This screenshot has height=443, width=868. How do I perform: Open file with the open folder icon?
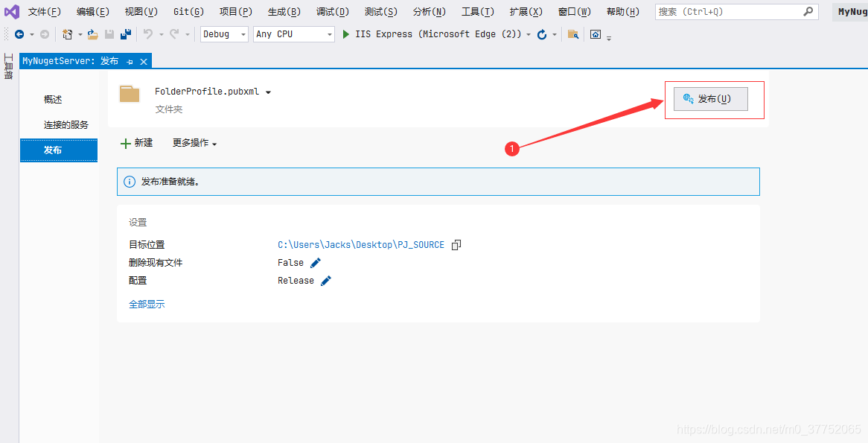93,34
